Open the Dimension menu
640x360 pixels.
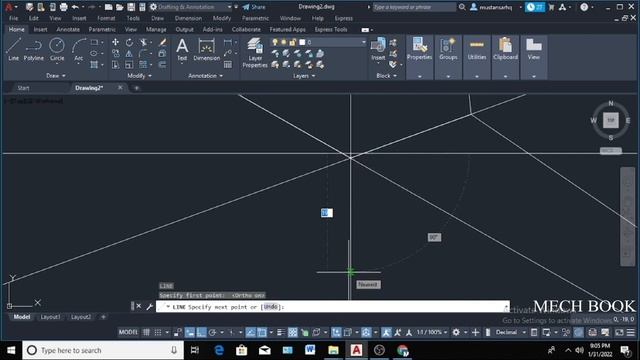pos(188,18)
